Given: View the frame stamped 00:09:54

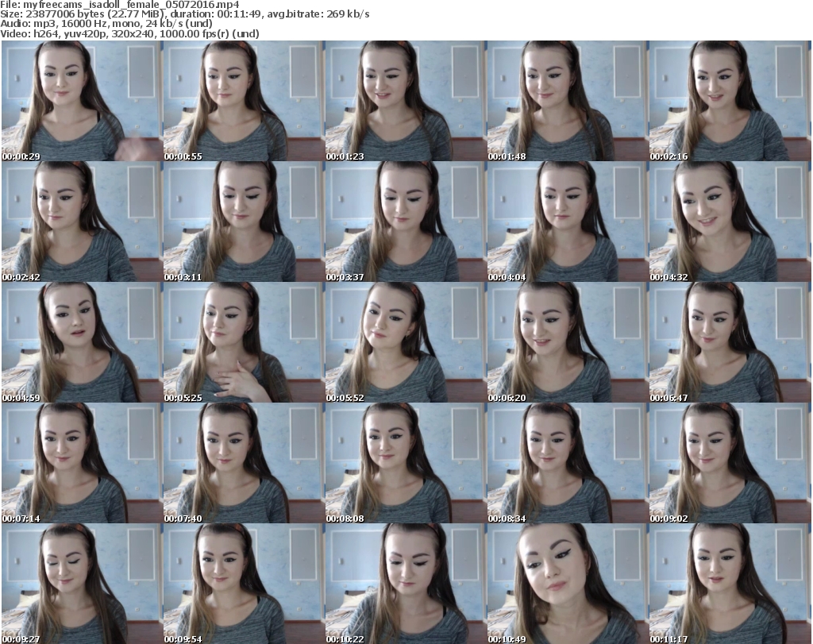Looking at the screenshot, I should pyautogui.click(x=244, y=584).
